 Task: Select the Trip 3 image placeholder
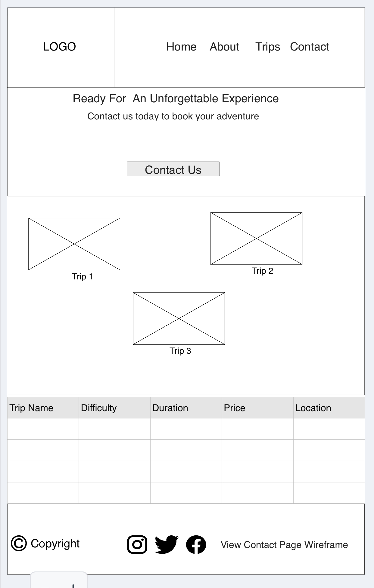[x=179, y=319]
